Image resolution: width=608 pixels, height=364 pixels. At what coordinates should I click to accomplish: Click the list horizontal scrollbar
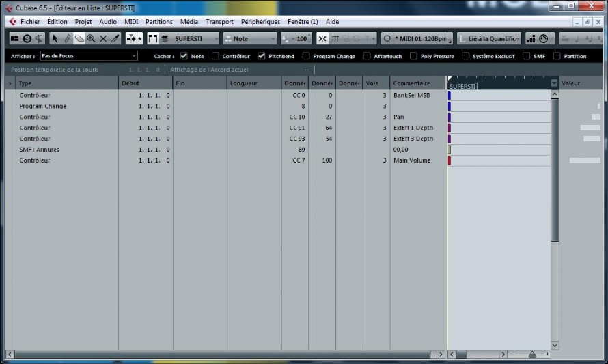click(x=222, y=354)
